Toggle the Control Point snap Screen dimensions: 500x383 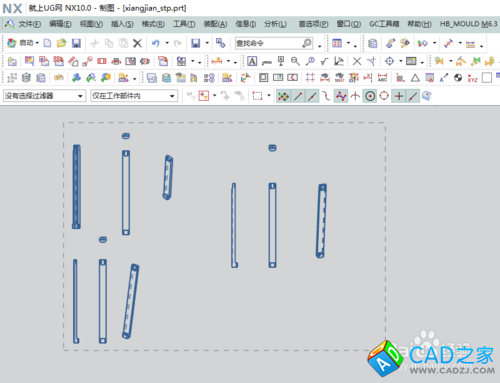tap(327, 96)
